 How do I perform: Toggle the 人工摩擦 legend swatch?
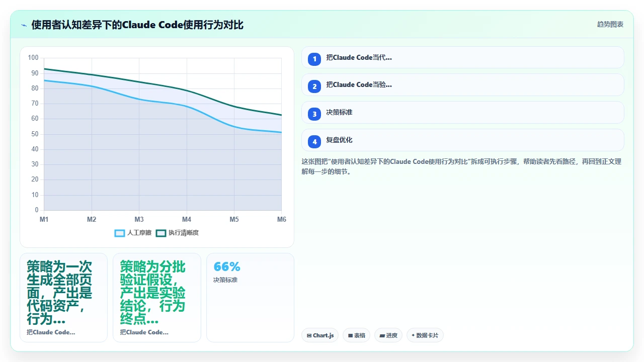(x=120, y=233)
